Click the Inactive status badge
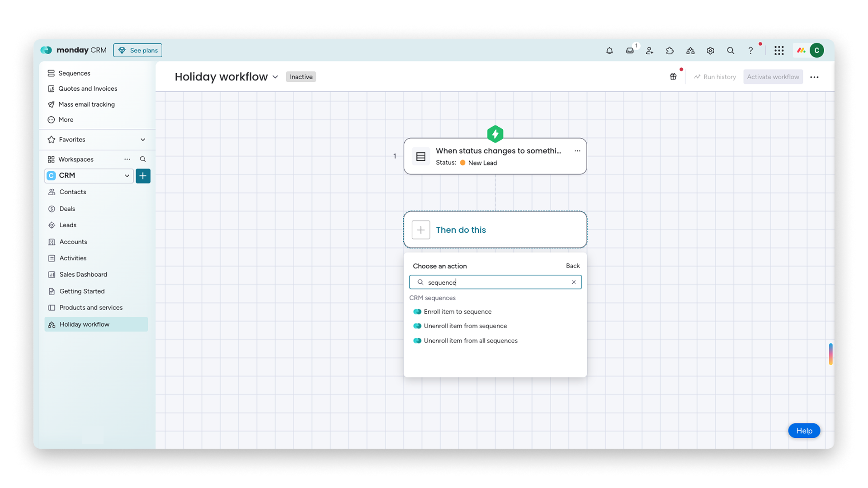 tap(301, 77)
